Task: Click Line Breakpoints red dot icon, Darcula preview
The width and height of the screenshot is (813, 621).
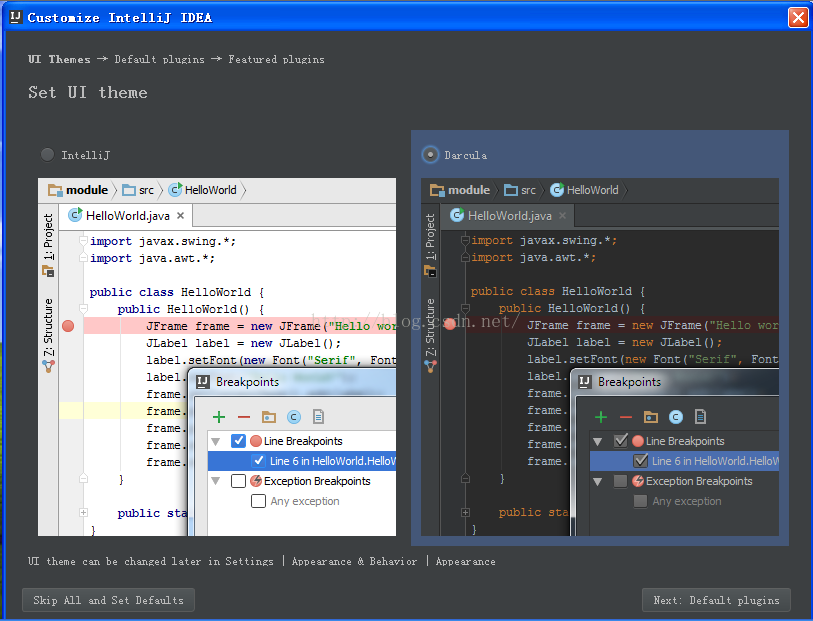Action: (638, 441)
